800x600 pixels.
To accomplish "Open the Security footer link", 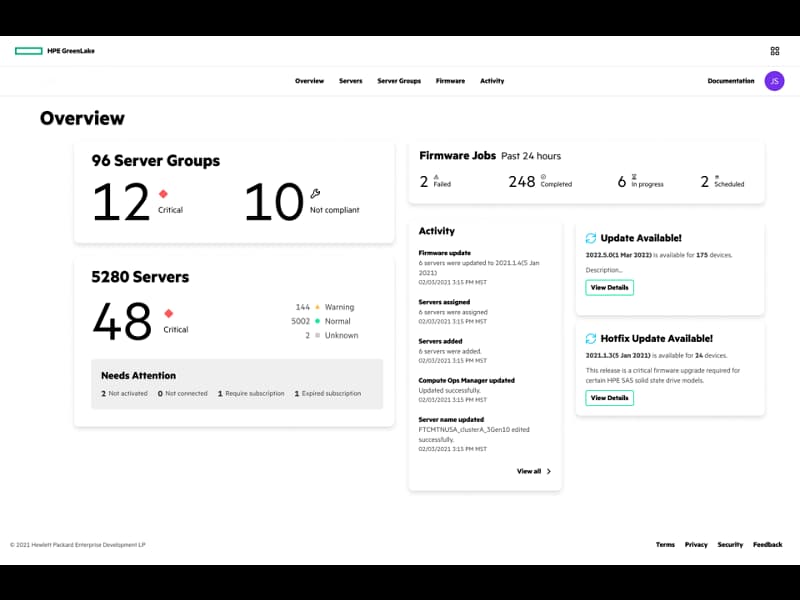I will tap(730, 545).
